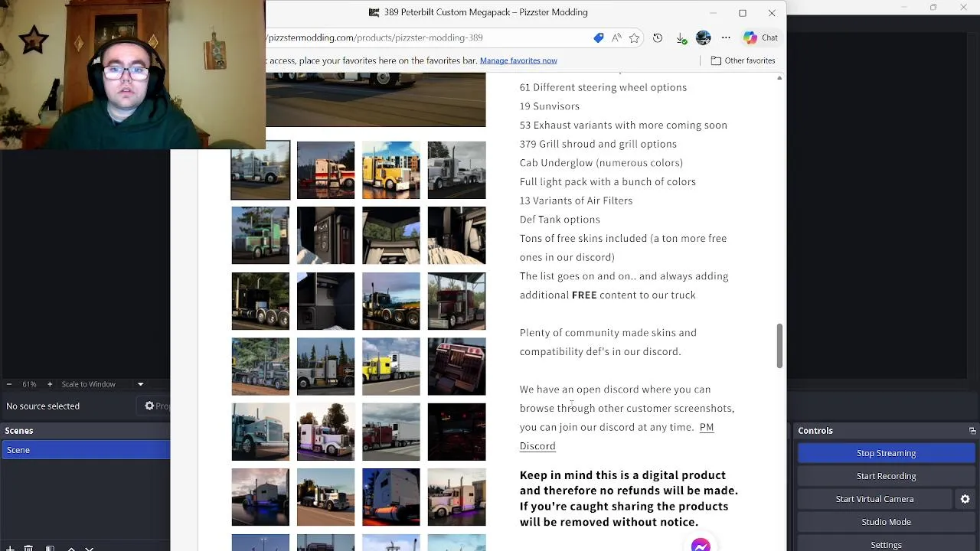
Task: Click the '13 Variants of Air Filters' text
Action: (576, 201)
